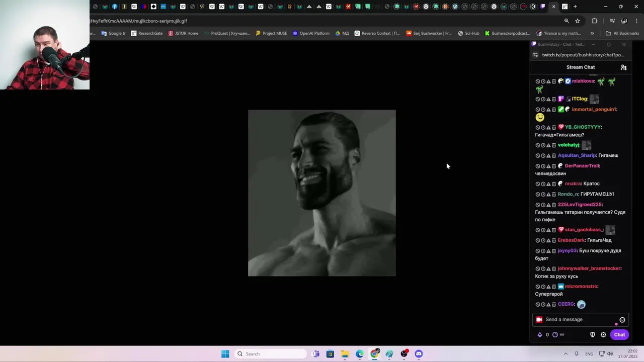The image size is (644, 362).
Task: Open the ResearchGate bookmark
Action: coord(147,34)
